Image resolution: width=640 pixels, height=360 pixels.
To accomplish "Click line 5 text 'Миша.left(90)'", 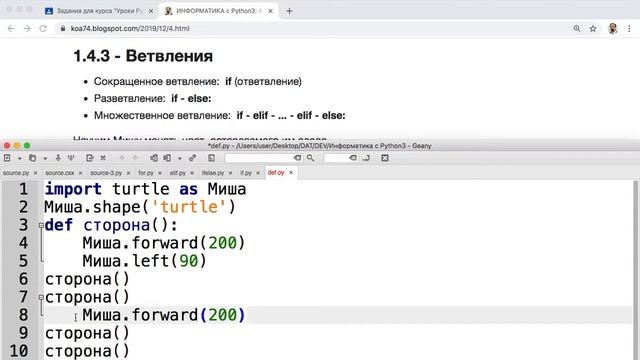I will (144, 261).
